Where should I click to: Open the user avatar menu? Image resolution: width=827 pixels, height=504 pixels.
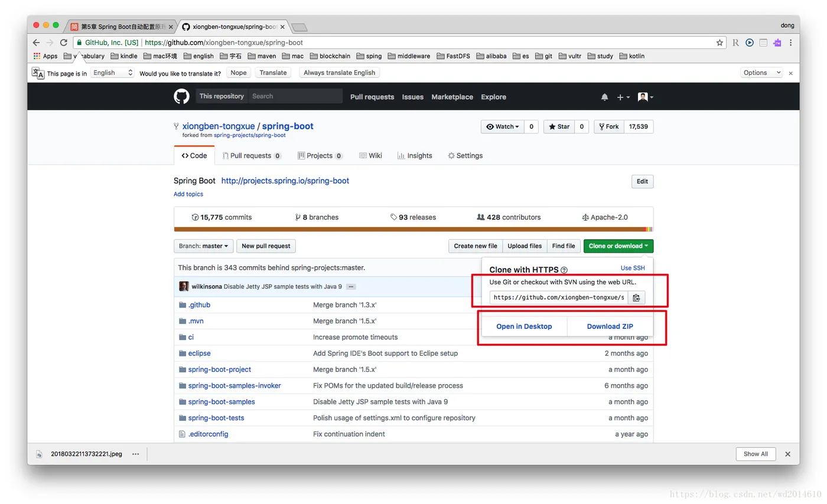click(x=646, y=97)
